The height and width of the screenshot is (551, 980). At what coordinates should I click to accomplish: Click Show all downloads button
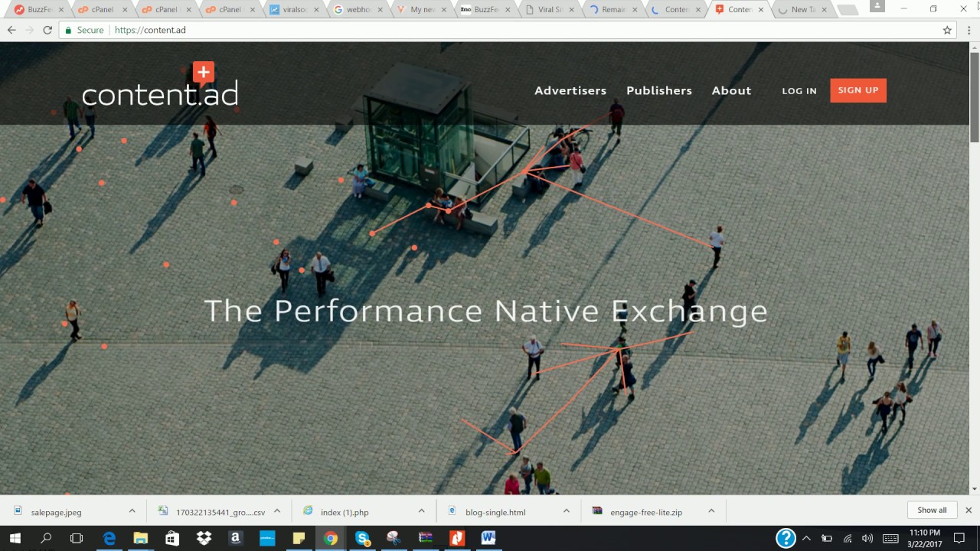(932, 510)
